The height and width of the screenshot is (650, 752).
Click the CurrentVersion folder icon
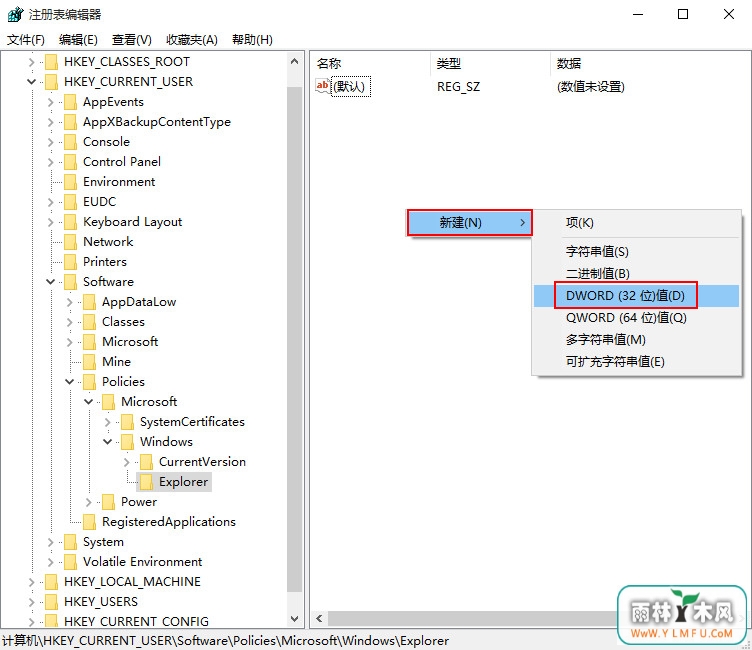147,462
